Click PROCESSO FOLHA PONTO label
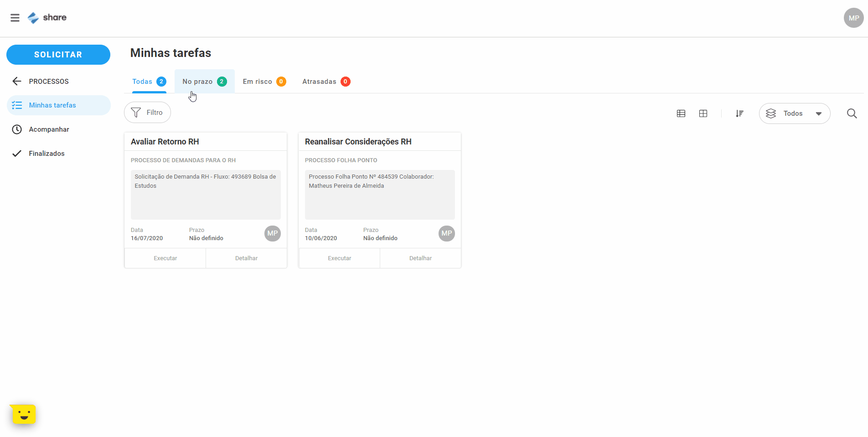868x437 pixels. 341,160
